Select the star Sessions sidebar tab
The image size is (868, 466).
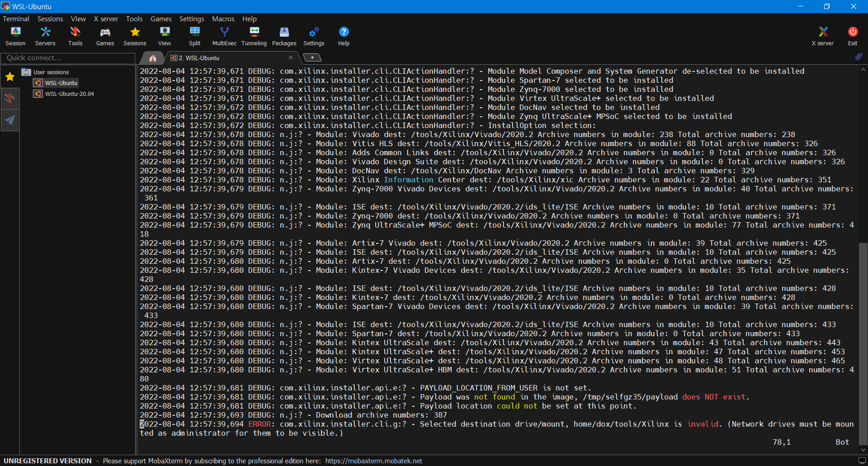(10, 77)
